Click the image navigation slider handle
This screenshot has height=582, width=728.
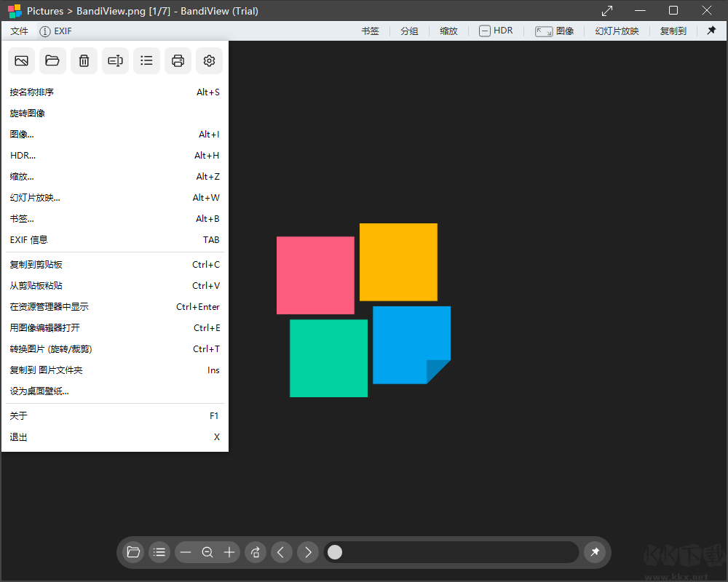click(x=335, y=552)
